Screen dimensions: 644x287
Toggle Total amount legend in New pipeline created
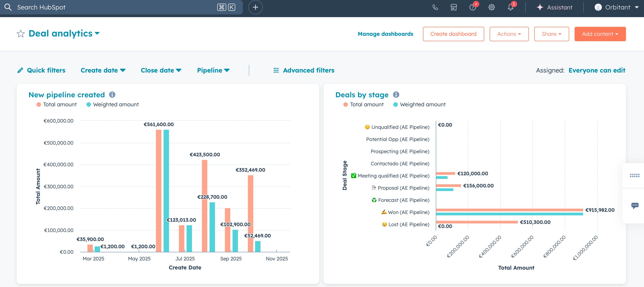(x=57, y=105)
